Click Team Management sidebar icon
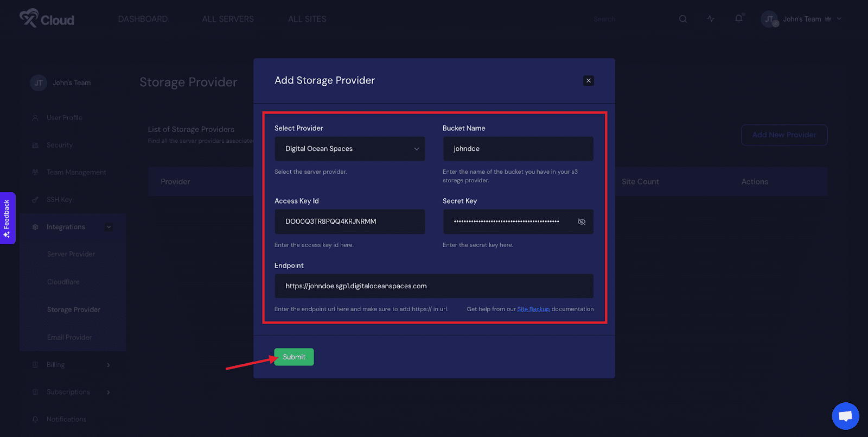This screenshot has height=437, width=868. point(35,172)
